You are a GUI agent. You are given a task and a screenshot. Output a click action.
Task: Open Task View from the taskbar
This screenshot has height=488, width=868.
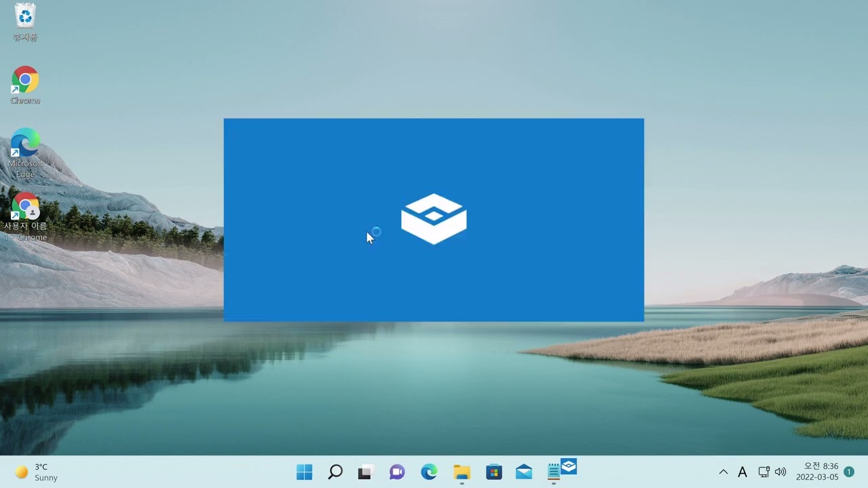click(x=366, y=472)
